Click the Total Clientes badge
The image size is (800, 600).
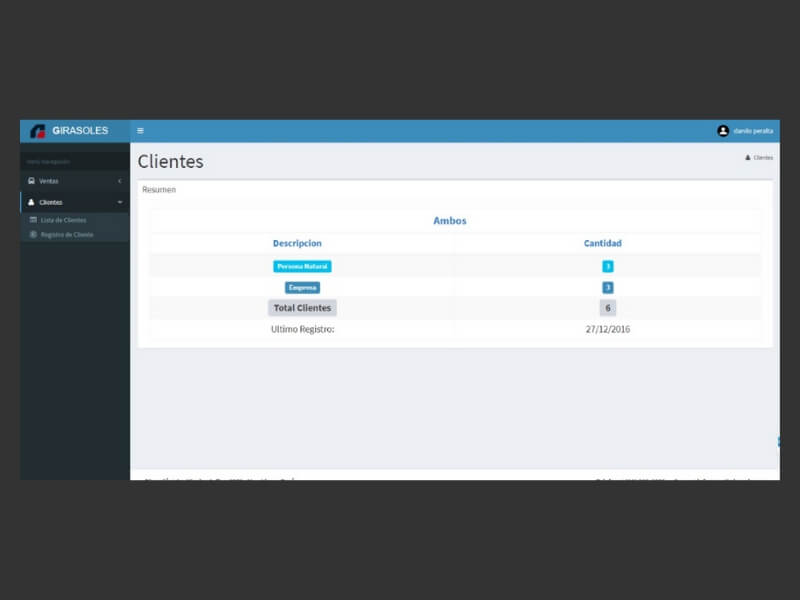click(302, 308)
